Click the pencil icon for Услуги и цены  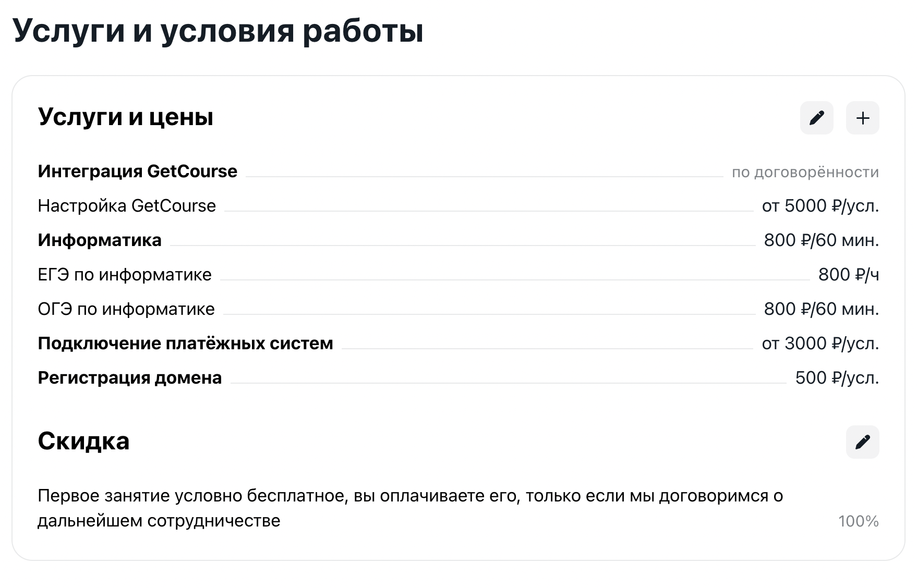click(816, 118)
